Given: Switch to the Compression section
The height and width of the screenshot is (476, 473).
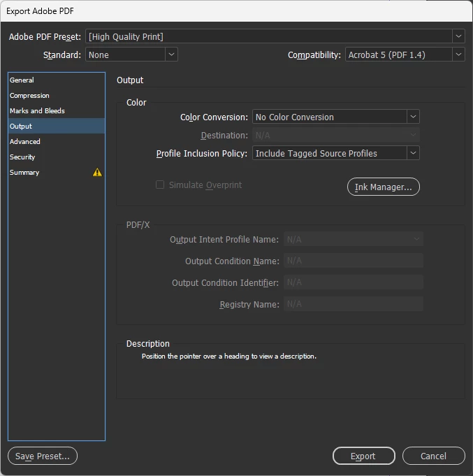Looking at the screenshot, I should click(x=57, y=95).
